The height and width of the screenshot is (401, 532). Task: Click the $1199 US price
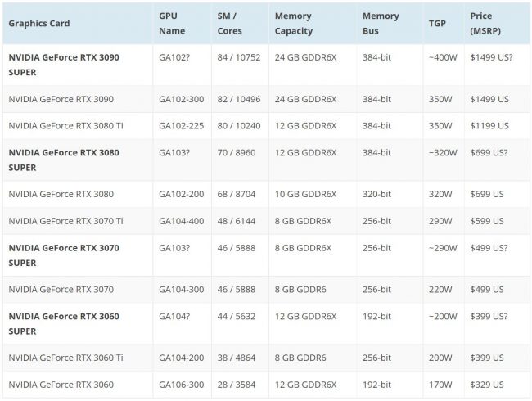point(489,126)
